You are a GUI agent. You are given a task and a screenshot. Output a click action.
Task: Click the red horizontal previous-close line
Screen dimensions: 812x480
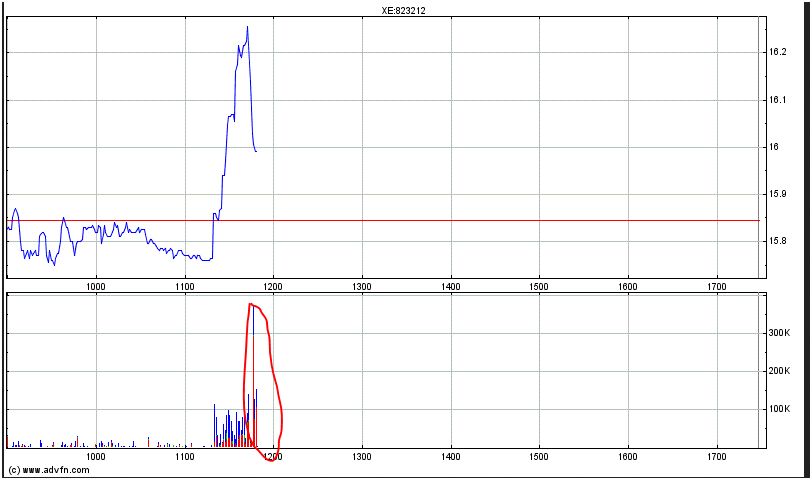(383, 221)
